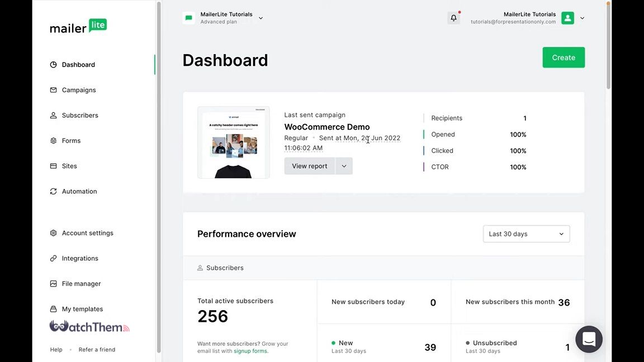Open Account settings
Viewport: 644px width, 362px height.
coord(87,233)
